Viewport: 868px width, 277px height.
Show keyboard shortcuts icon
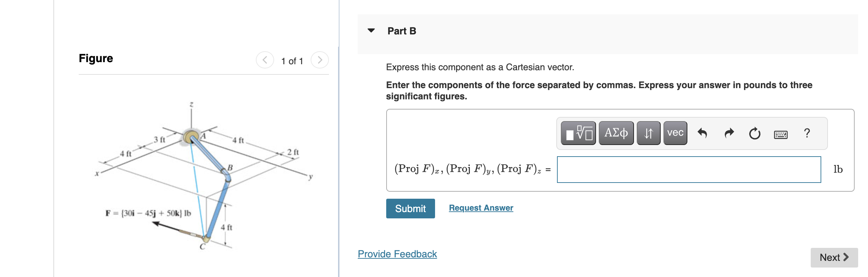[x=780, y=134]
